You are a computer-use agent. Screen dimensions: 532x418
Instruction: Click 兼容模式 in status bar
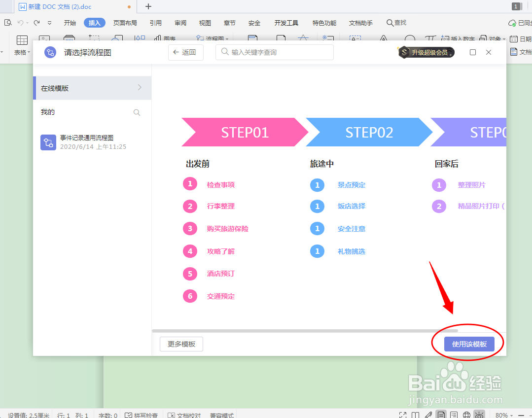[x=221, y=415]
